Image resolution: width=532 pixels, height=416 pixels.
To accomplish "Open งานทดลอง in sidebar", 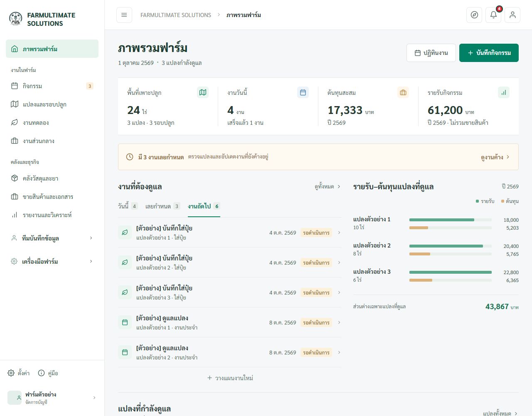I will [x=52, y=123].
